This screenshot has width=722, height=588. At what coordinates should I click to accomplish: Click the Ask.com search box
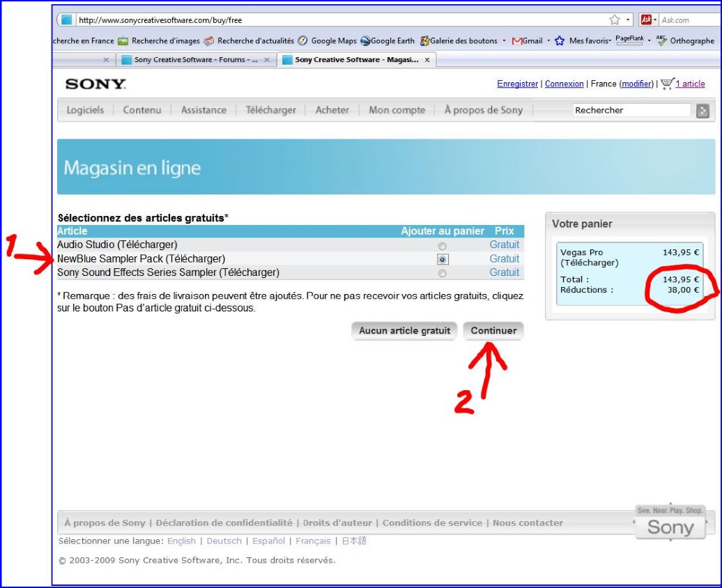[690, 20]
